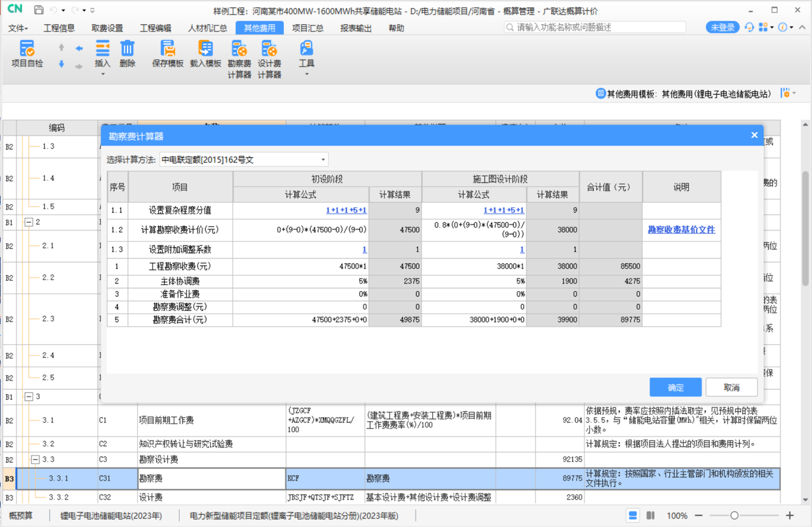
Task: Run 项目自检 project self-check
Action: (27, 54)
